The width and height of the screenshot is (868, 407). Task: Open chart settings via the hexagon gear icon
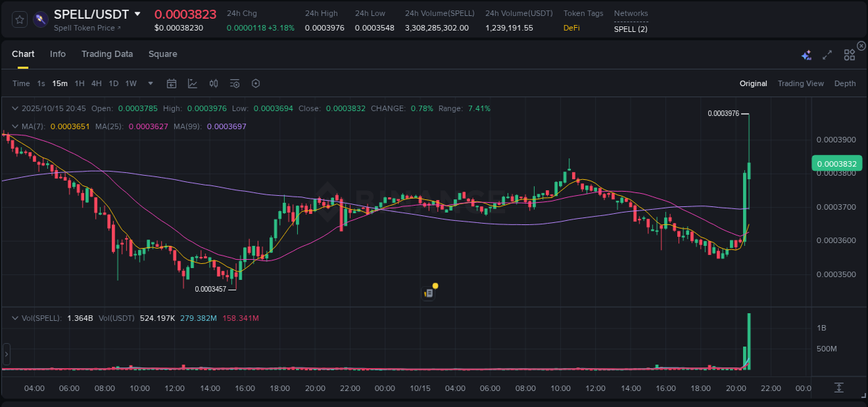point(256,83)
